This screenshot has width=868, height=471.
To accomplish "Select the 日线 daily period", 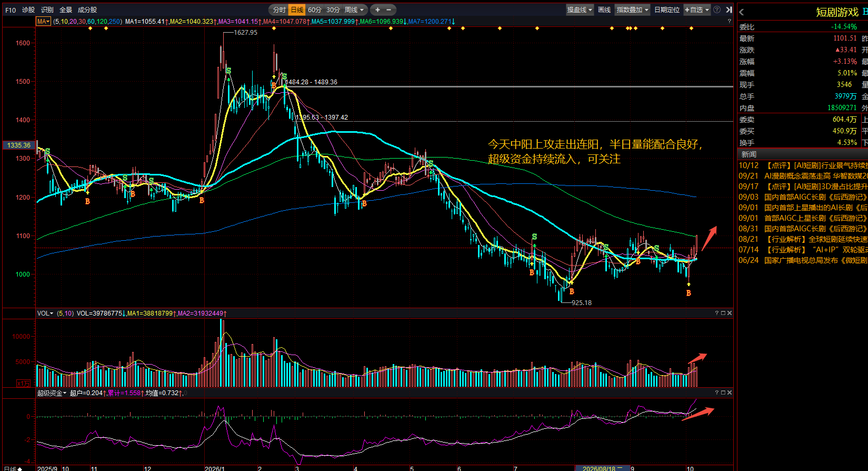I will tap(297, 9).
